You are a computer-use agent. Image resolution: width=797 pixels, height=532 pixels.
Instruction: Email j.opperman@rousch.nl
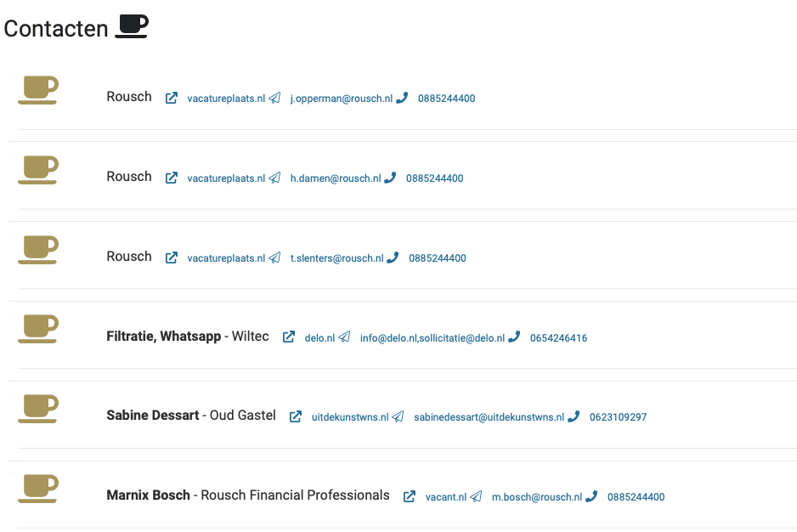point(341,99)
